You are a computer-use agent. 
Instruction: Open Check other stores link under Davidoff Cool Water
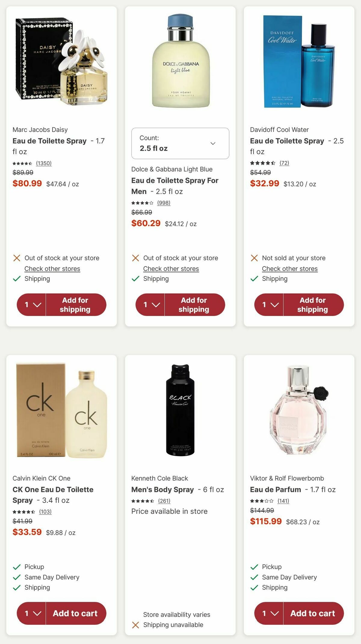coord(289,268)
